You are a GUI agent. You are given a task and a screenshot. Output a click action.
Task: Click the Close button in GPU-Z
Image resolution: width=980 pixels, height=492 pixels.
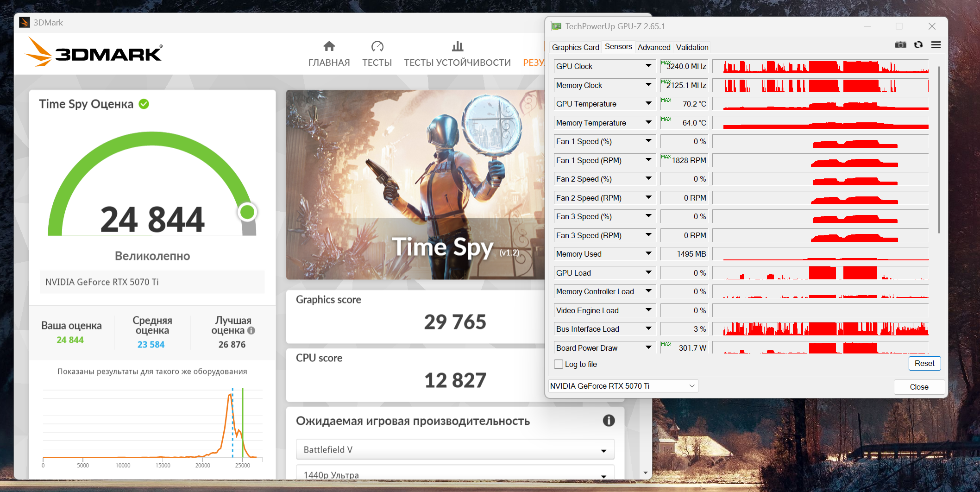[x=919, y=387]
